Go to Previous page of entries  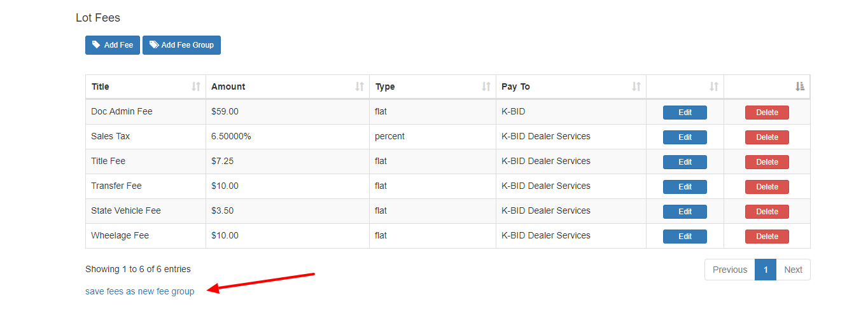(730, 270)
